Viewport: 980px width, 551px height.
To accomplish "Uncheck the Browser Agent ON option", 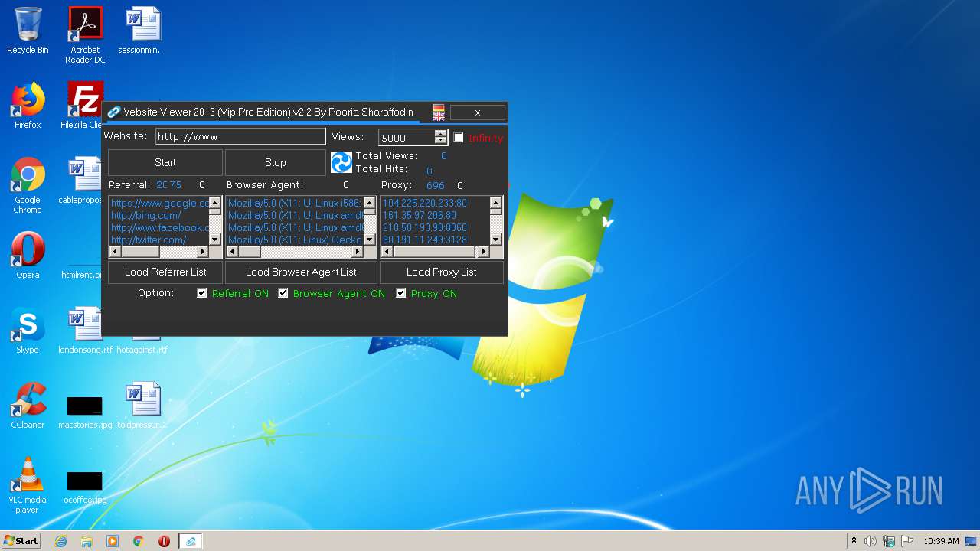I will coord(283,293).
